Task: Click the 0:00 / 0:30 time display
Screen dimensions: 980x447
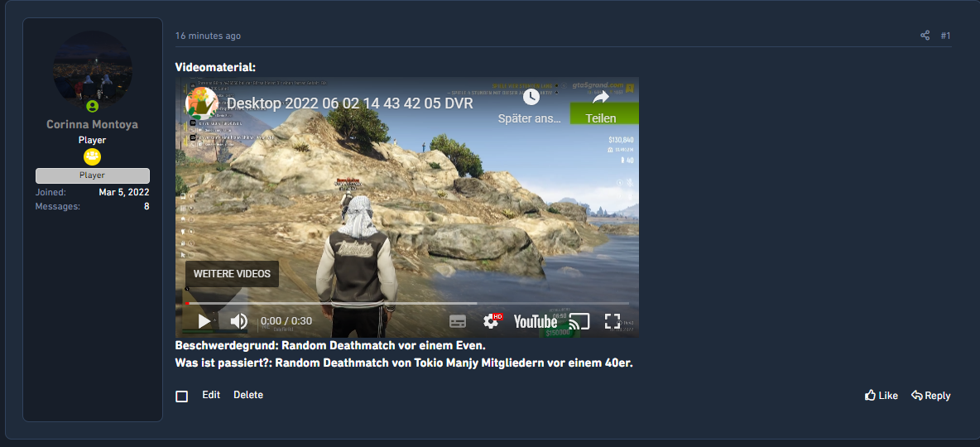Action: [x=286, y=321]
